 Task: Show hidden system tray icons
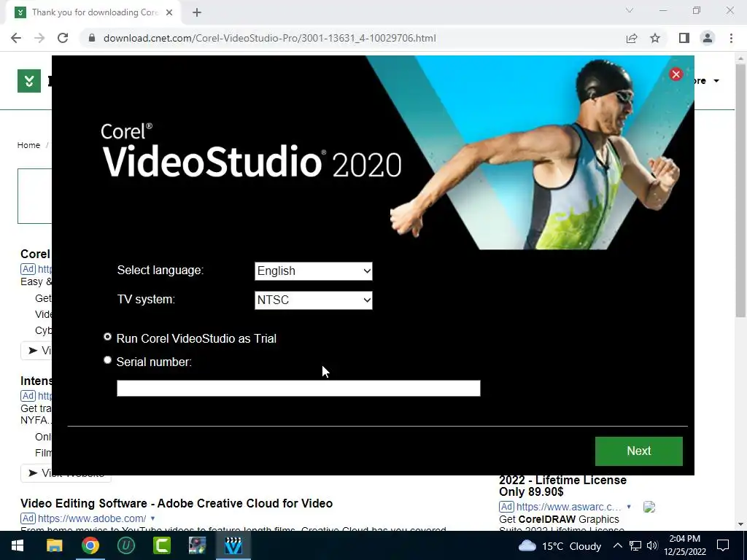(617, 545)
